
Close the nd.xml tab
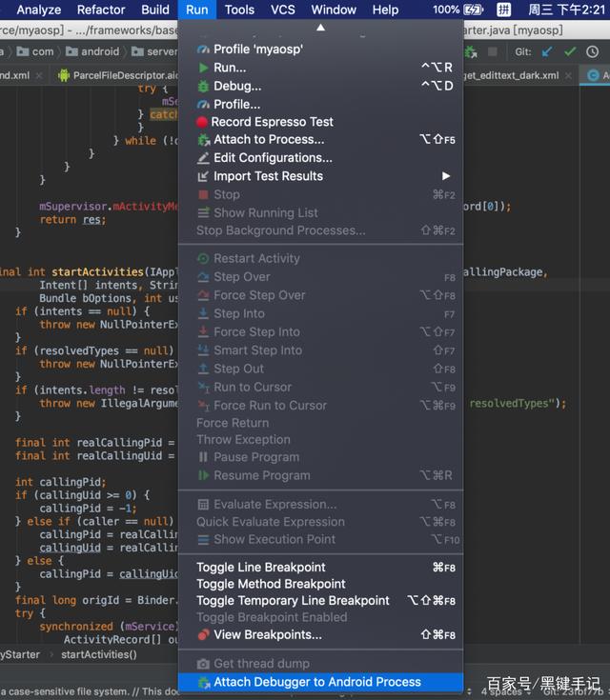[x=39, y=75]
